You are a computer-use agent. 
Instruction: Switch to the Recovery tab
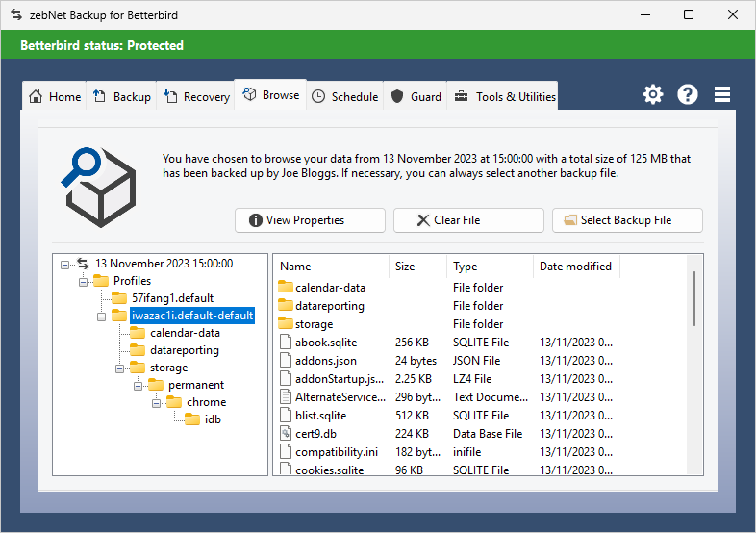tap(197, 97)
